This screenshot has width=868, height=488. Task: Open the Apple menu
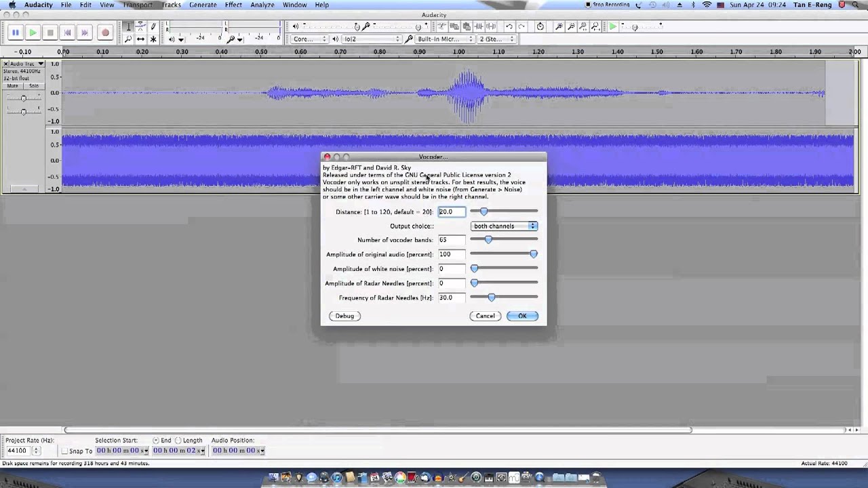[x=12, y=5]
